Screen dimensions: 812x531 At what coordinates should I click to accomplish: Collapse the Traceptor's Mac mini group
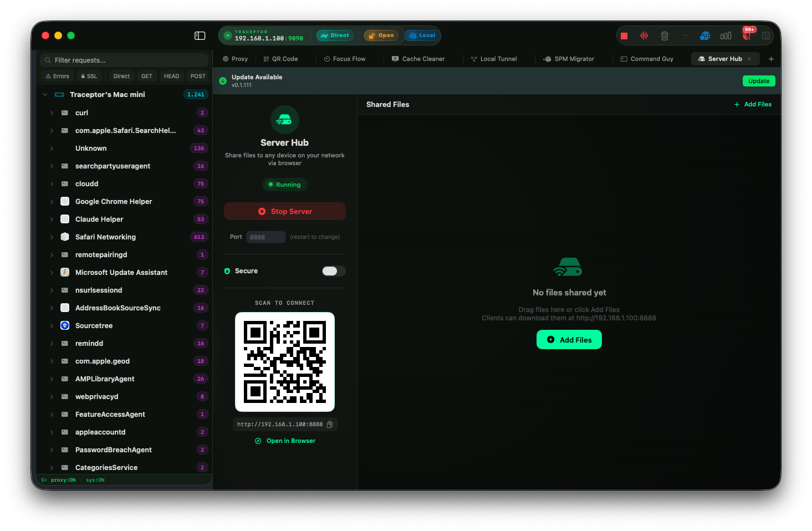(45, 95)
